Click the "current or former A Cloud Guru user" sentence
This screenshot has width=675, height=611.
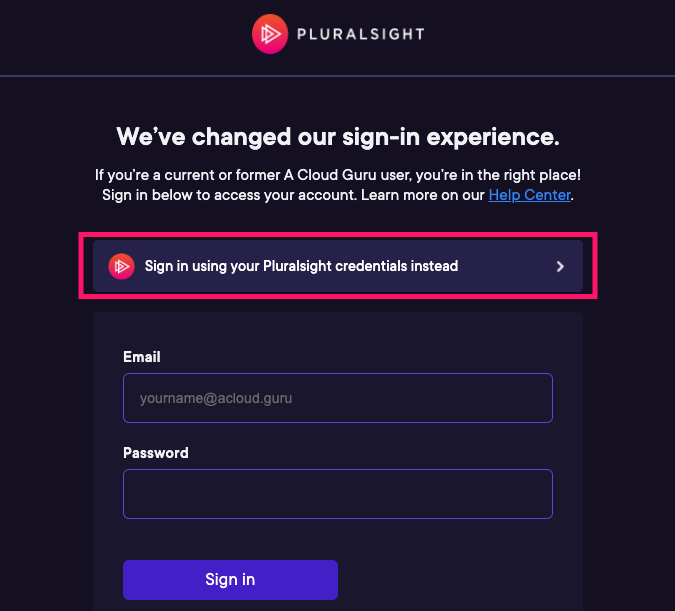(x=337, y=175)
